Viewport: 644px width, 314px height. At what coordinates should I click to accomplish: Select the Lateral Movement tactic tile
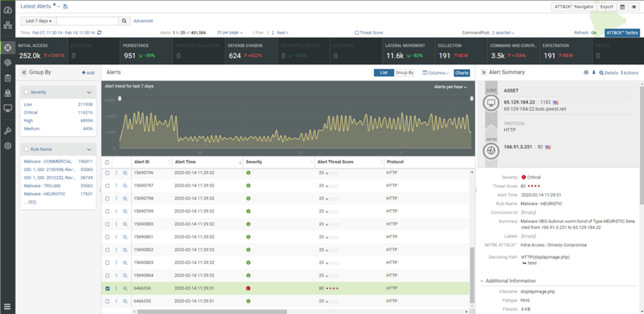407,52
